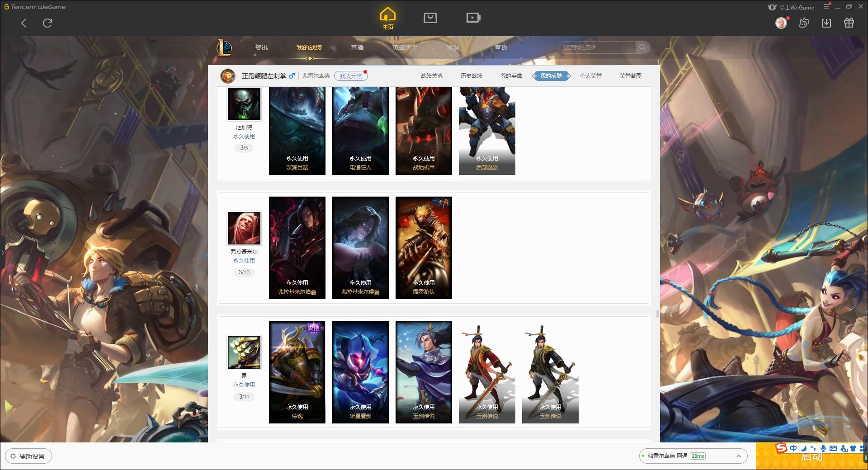Open the 荣誉截图 sub-tab
The height and width of the screenshot is (470, 868).
631,76
